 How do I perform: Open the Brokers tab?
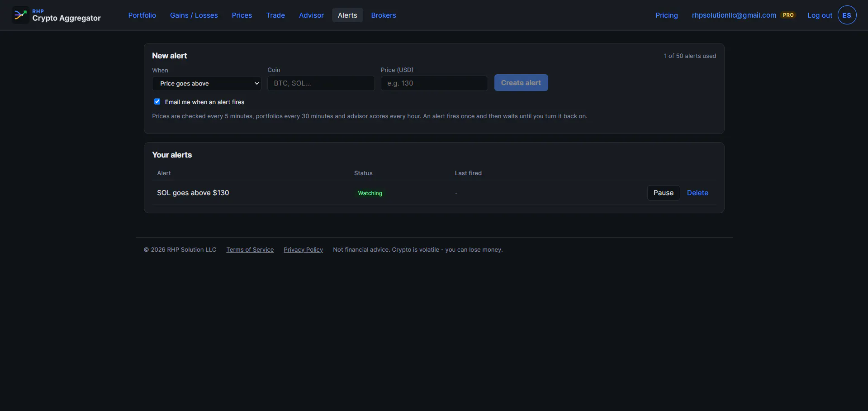(384, 15)
